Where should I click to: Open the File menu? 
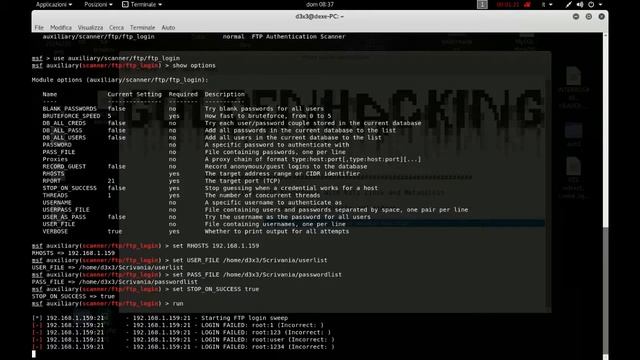point(39,27)
